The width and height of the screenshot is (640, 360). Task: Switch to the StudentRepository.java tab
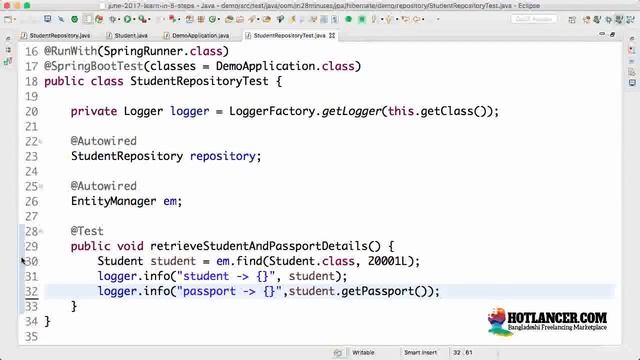pyautogui.click(x=56, y=36)
